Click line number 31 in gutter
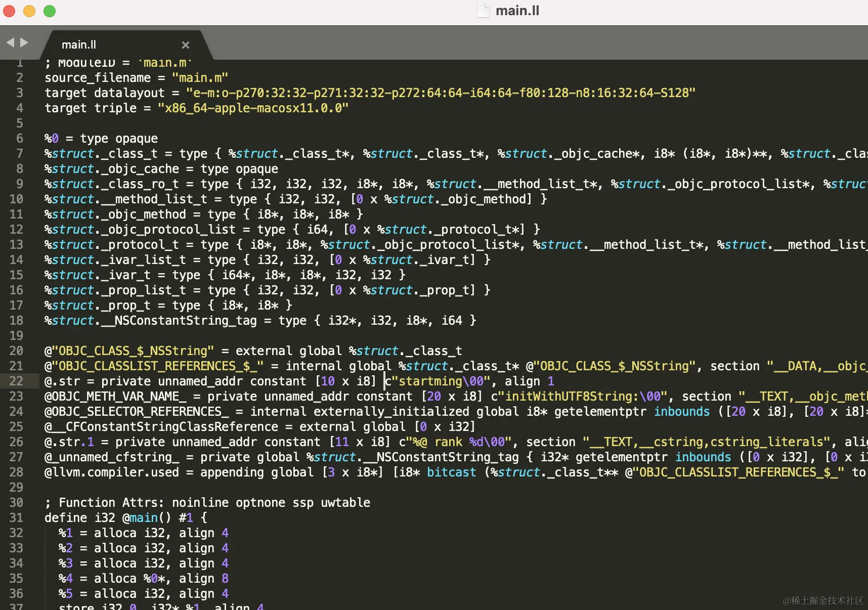The image size is (868, 610). (x=16, y=518)
